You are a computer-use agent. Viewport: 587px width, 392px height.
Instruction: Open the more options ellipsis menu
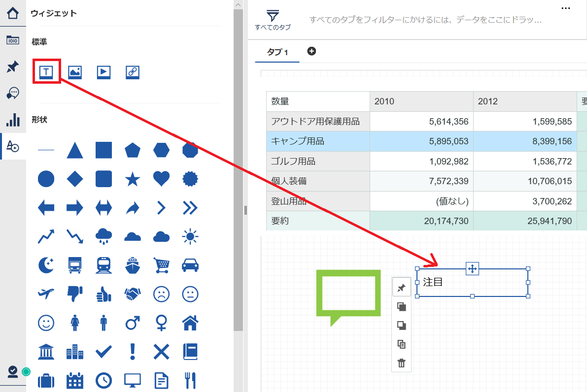(566, 8)
